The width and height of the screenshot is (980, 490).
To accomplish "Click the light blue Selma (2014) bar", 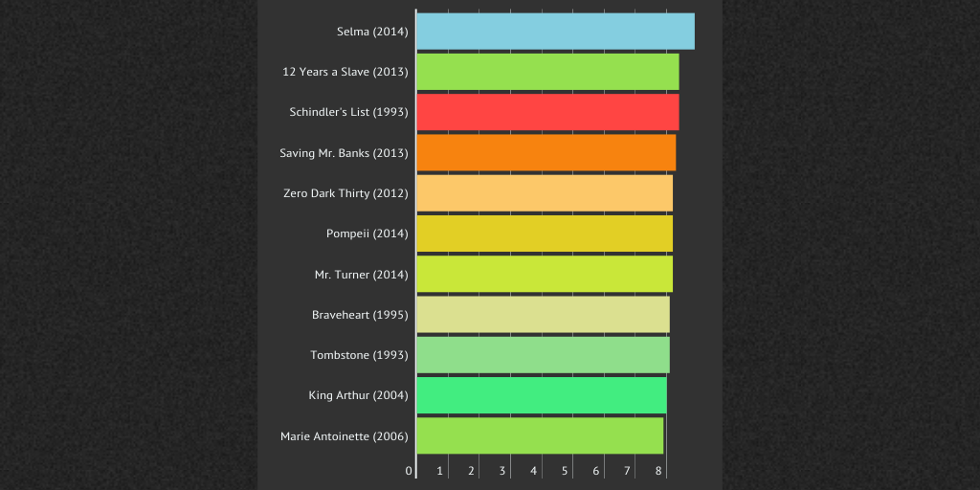I will [555, 32].
